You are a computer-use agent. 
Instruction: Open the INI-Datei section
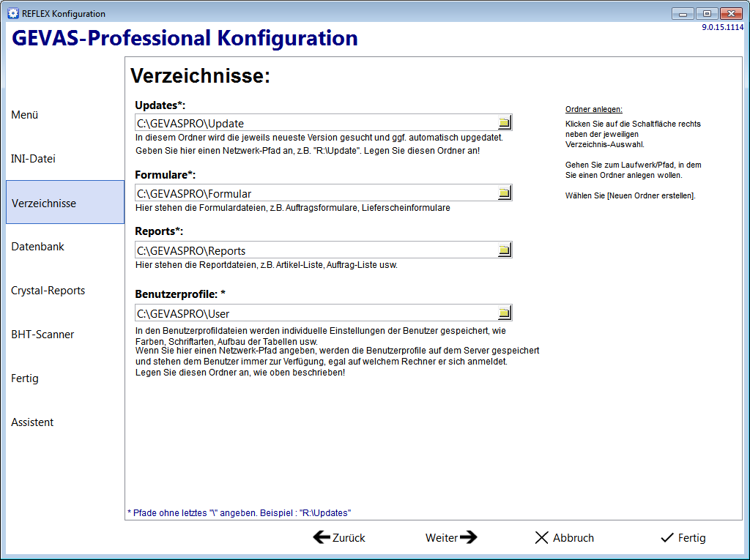[65, 159]
